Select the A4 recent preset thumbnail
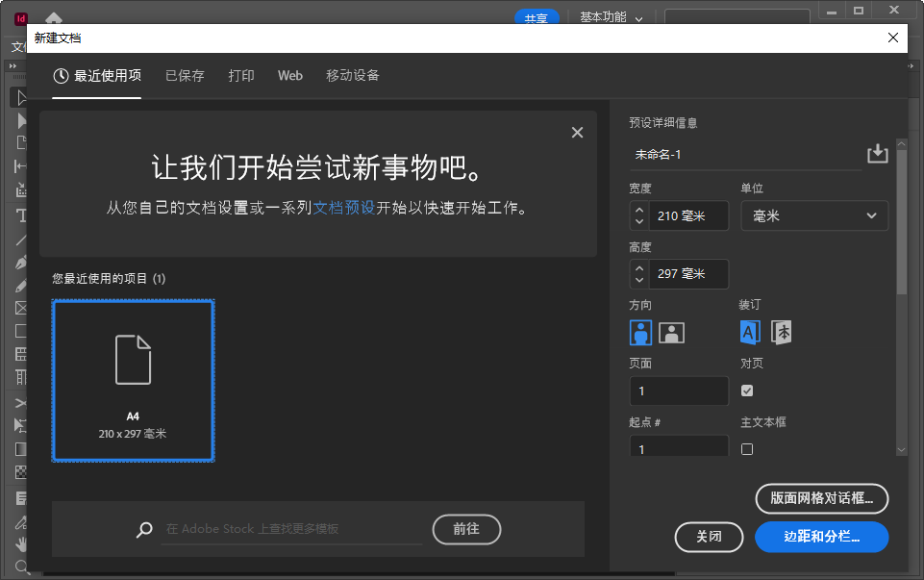Screen dimensions: 924x580 point(134,381)
